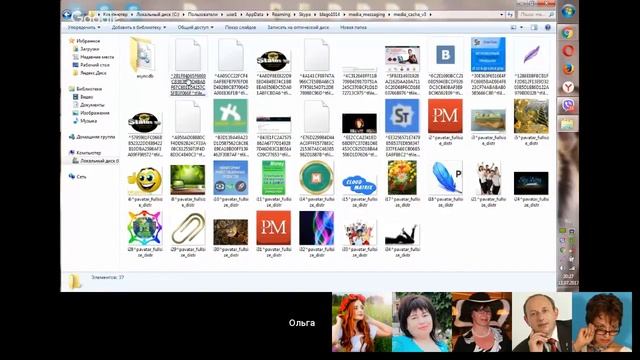640x360 pixels.
Task: Open the Упорядочить dropdown menu
Action: pyautogui.click(x=84, y=27)
